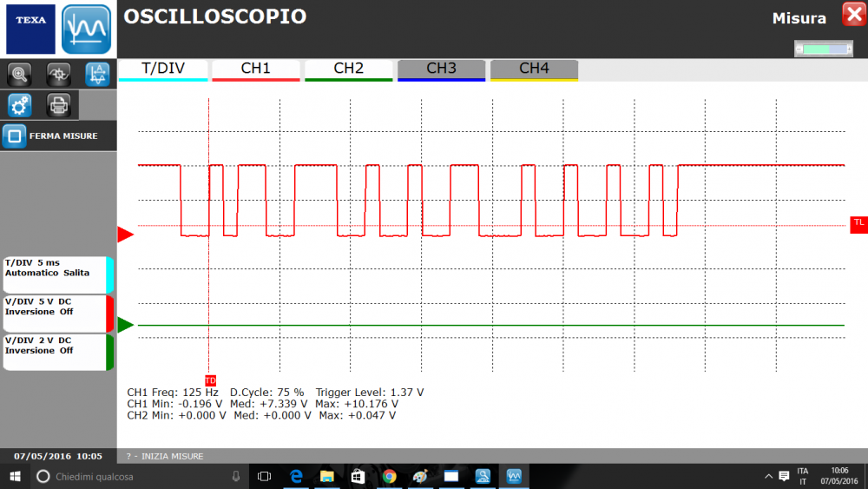
Task: Open CH2 V/DIV 2 V DC settings
Action: point(56,351)
